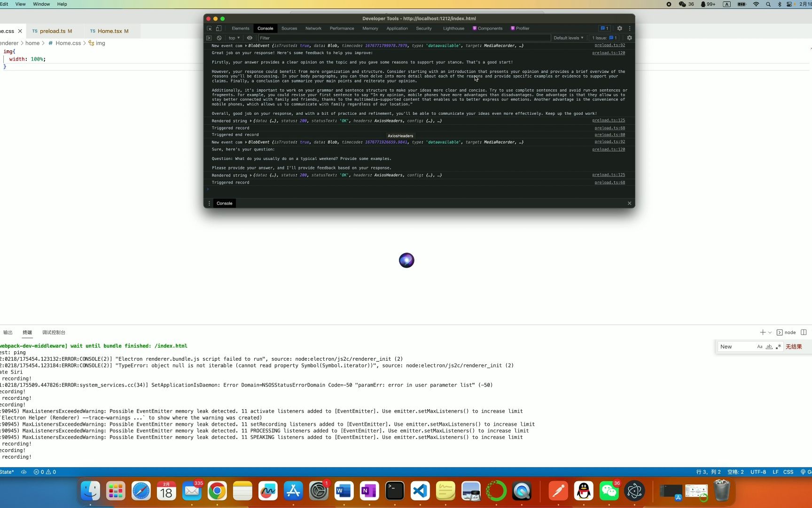Screen dimensions: 812x508
Task: Open Finder from the dock
Action: (90, 491)
